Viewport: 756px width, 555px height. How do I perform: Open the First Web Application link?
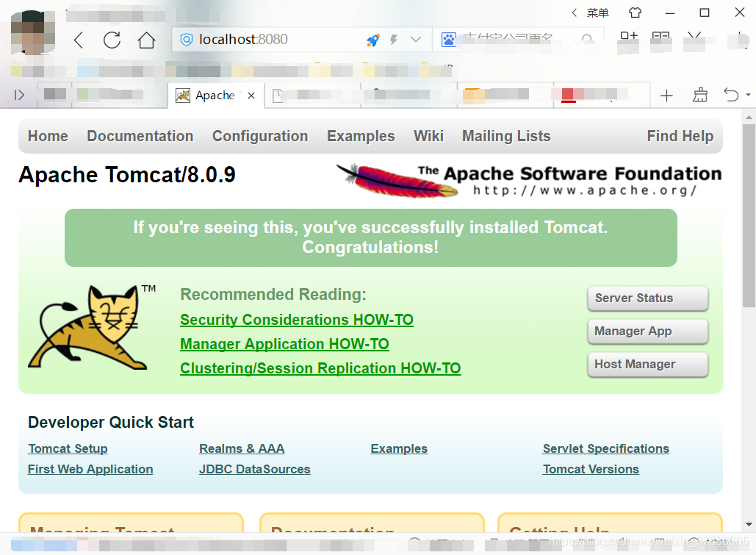point(90,469)
